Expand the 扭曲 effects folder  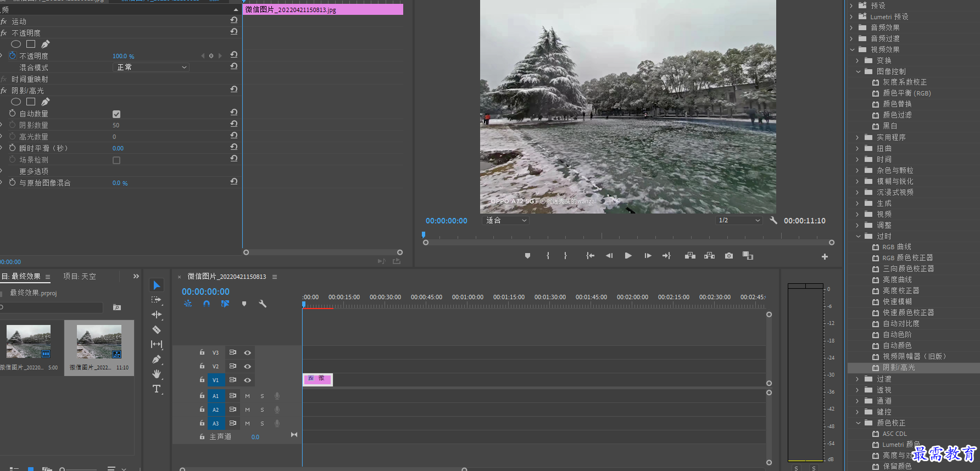857,148
